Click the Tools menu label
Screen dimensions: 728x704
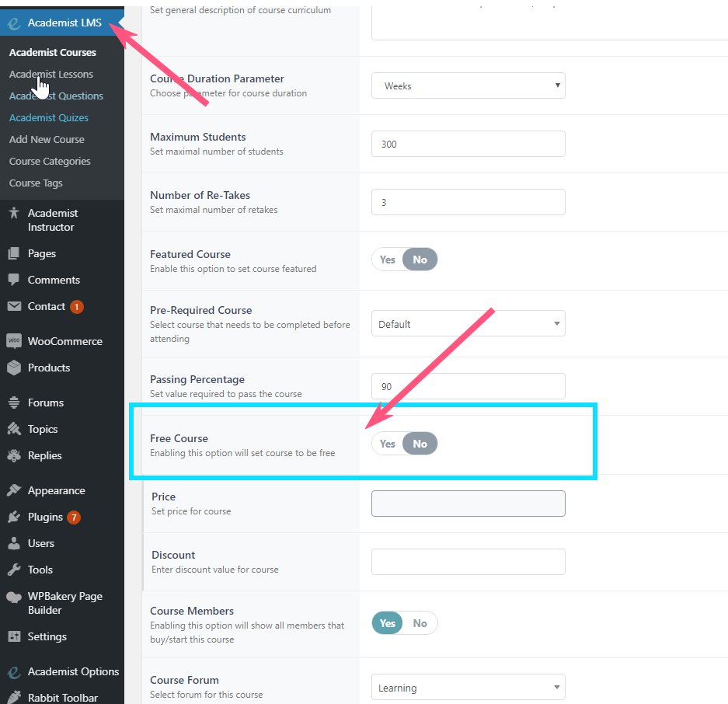click(40, 570)
